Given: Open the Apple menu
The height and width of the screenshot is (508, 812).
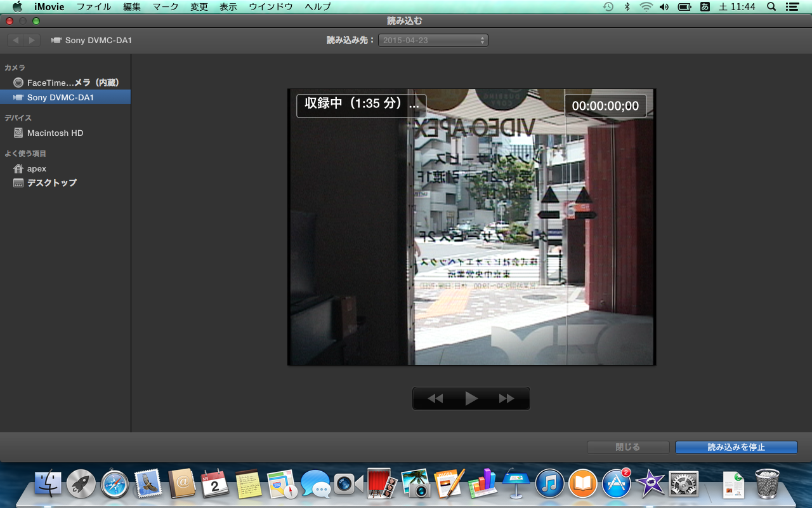Looking at the screenshot, I should point(17,7).
